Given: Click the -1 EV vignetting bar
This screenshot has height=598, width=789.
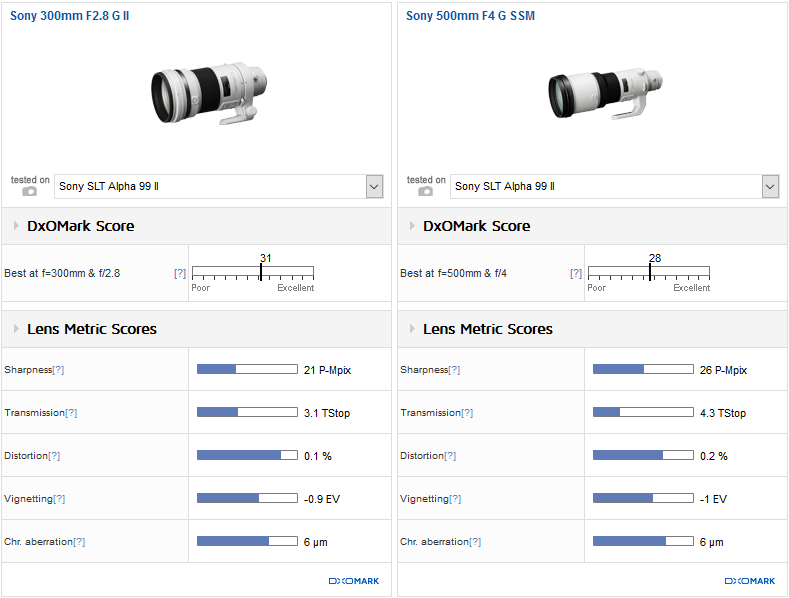Looking at the screenshot, I should pos(643,498).
